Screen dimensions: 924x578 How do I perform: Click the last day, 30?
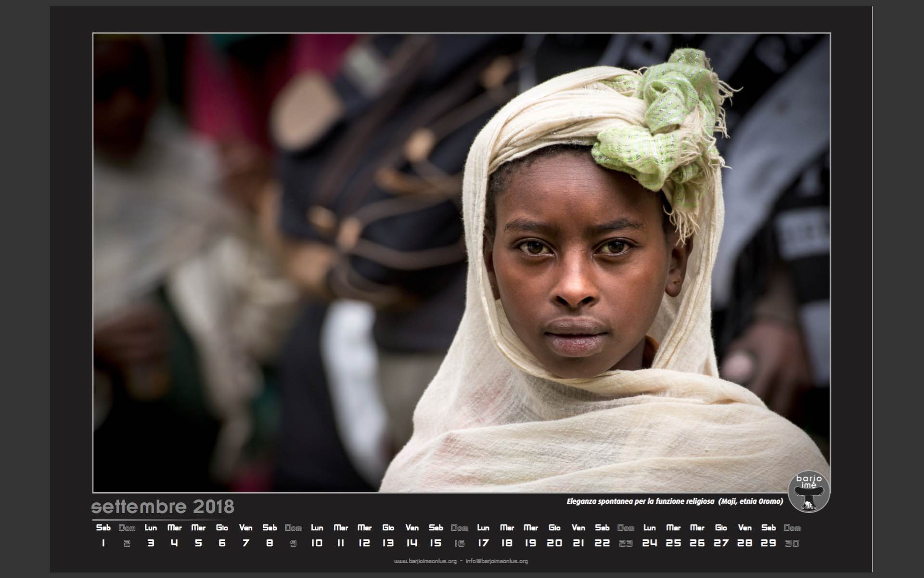[x=792, y=543]
